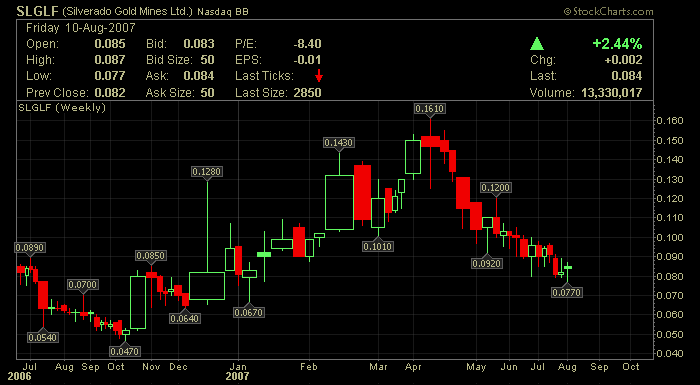Click the EPS value -0.01
Viewport: 700px width, 385px height.
tap(307, 60)
